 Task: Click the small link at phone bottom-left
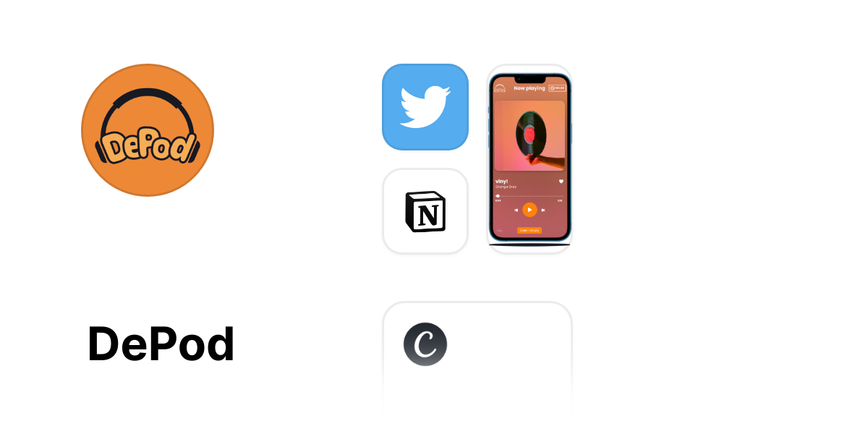499,231
